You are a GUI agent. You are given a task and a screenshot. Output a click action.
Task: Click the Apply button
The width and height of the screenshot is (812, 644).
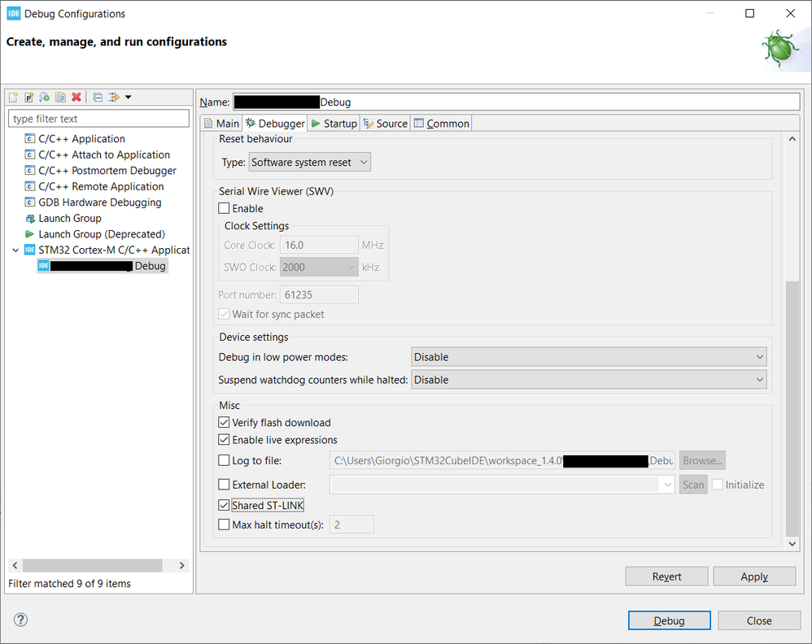coord(754,577)
